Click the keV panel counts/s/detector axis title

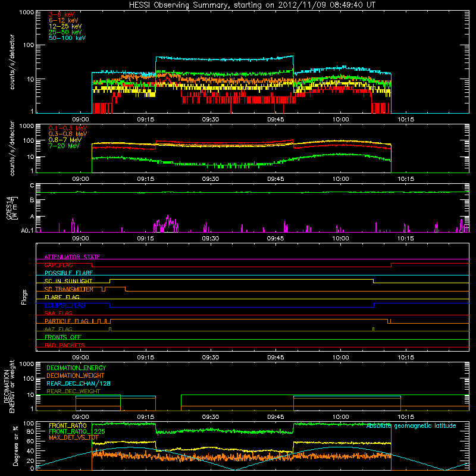click(x=12, y=62)
